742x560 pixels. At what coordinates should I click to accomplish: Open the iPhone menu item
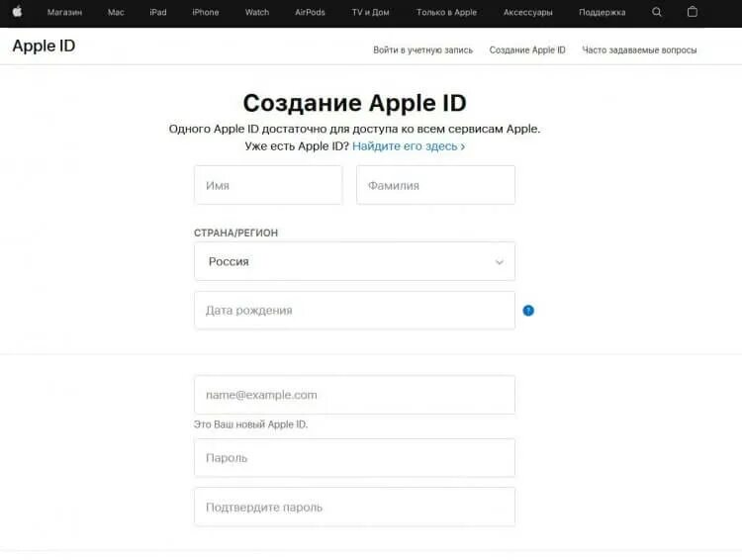[x=206, y=12]
